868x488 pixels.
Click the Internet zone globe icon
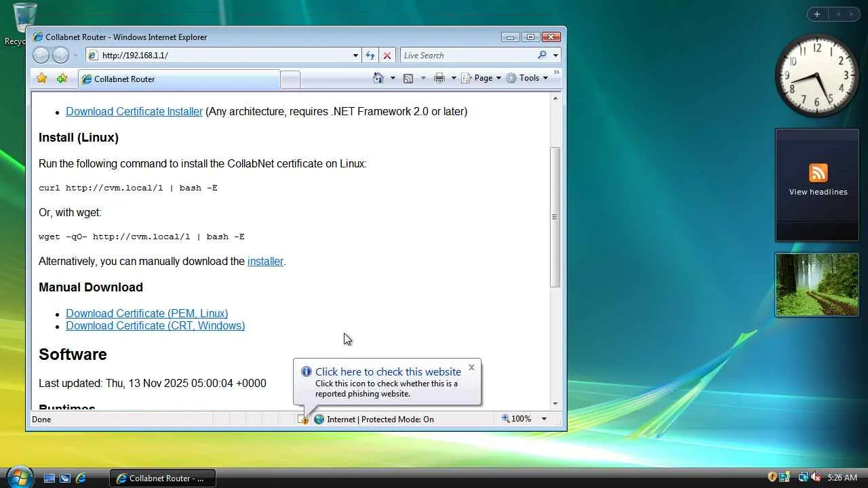click(319, 420)
